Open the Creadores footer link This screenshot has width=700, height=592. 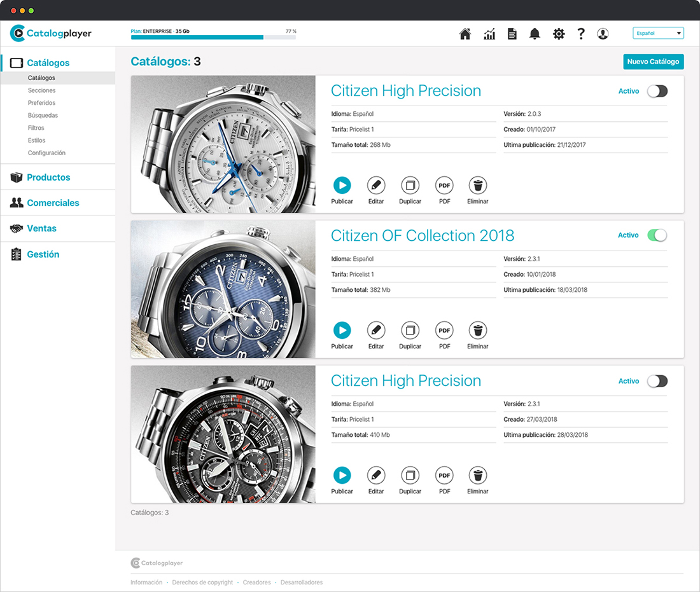tap(256, 582)
